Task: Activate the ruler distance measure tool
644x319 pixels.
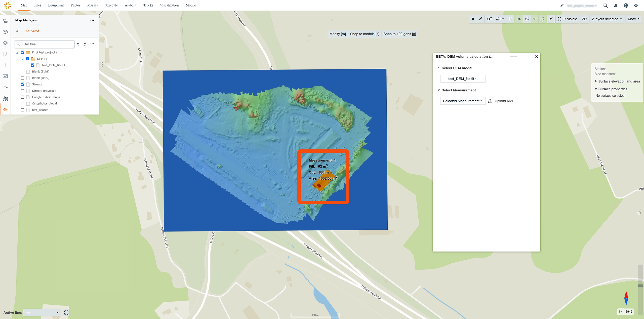Action: tap(481, 19)
